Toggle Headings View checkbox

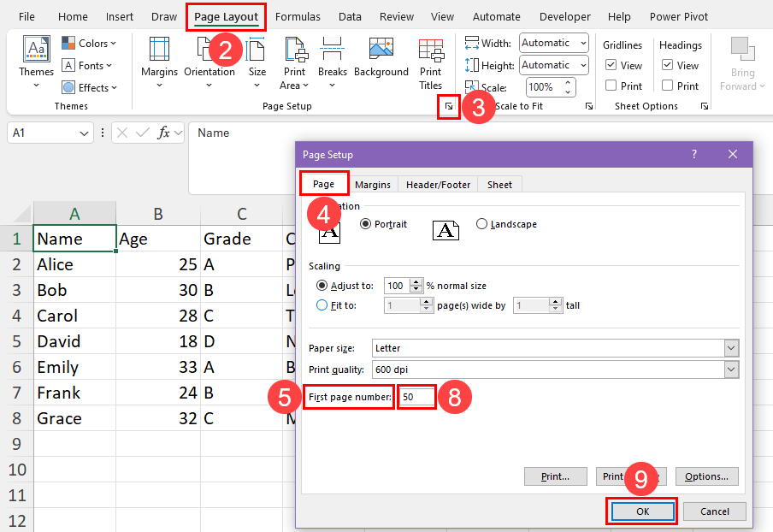667,65
